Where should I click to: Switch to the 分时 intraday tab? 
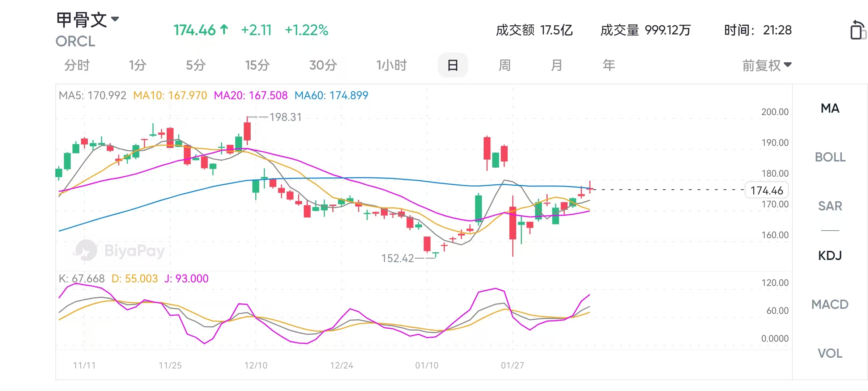click(77, 66)
